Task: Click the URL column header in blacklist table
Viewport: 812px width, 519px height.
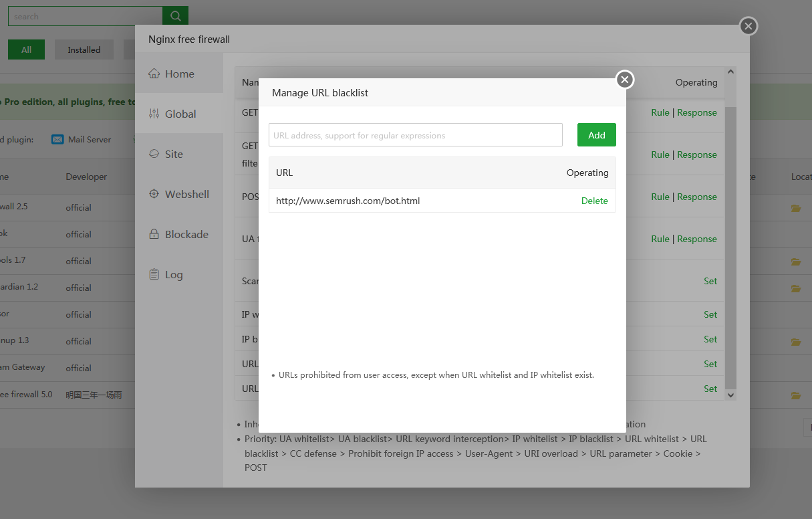Action: click(x=284, y=173)
